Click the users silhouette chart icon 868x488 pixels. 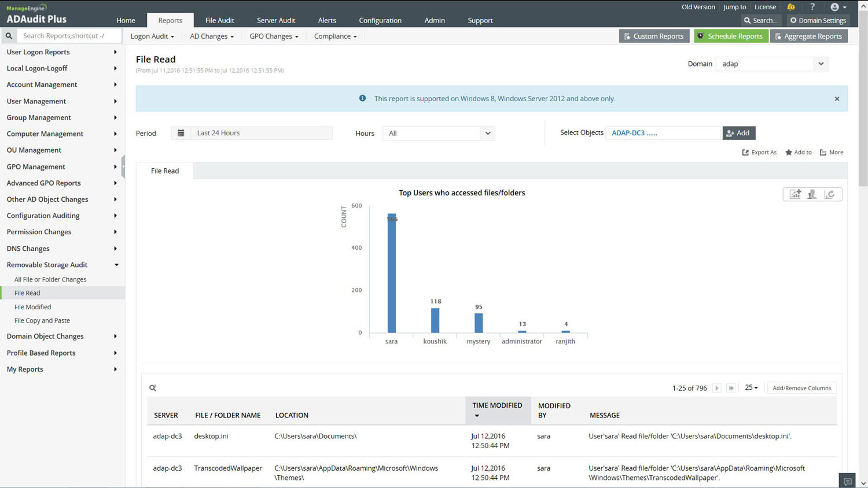[x=812, y=194]
